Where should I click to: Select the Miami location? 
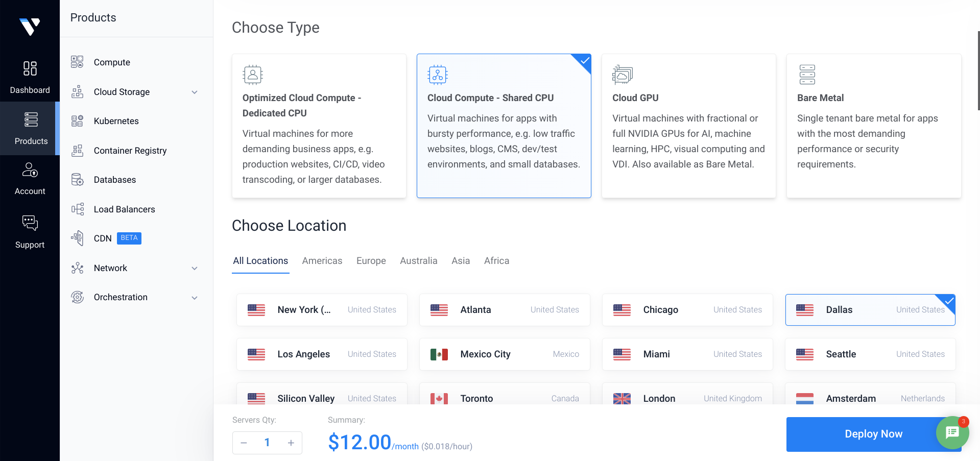[687, 354]
